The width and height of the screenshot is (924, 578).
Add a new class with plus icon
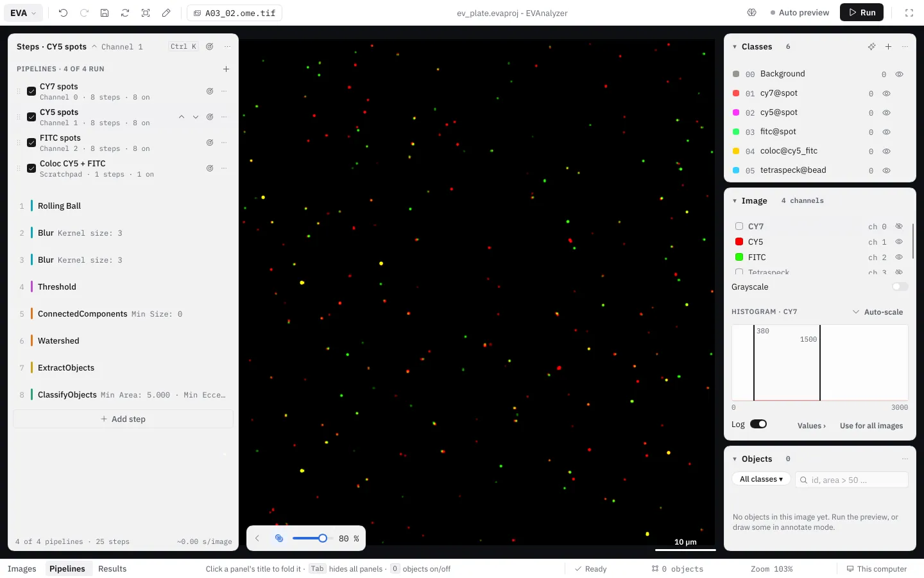[x=888, y=47]
